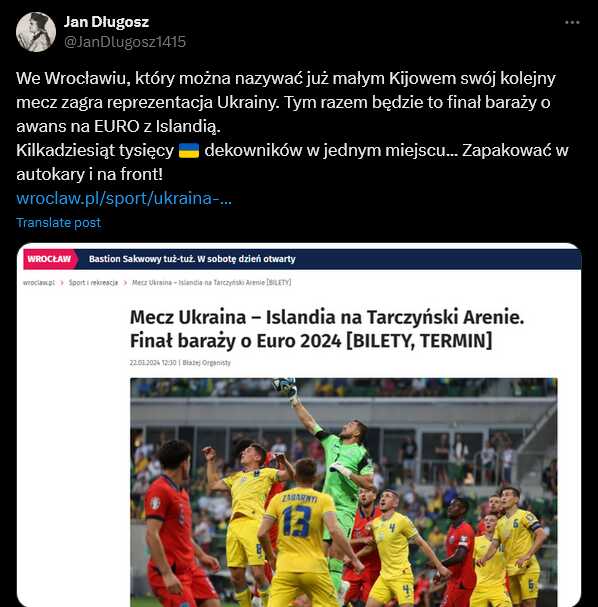Click the first breadcrumb chevron arrow
The image size is (598, 607).
point(62,283)
